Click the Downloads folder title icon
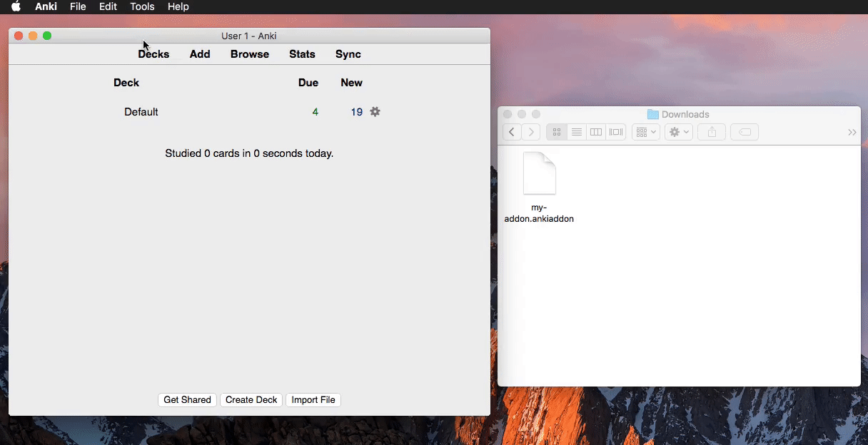The width and height of the screenshot is (868, 445). point(652,114)
